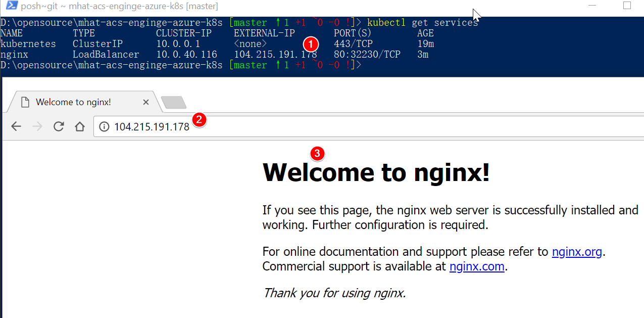644x318 pixels.
Task: Click the browser forward arrow
Action: pyautogui.click(x=37, y=126)
